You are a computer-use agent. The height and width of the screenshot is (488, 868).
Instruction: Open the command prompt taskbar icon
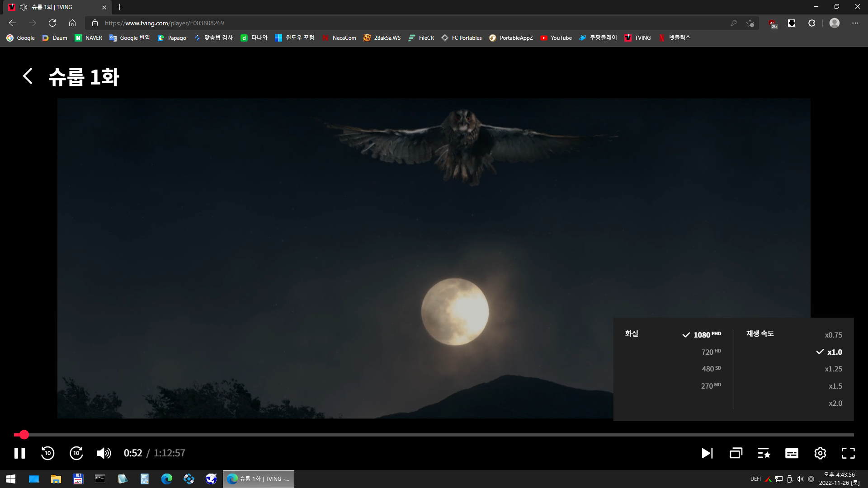[100, 479]
